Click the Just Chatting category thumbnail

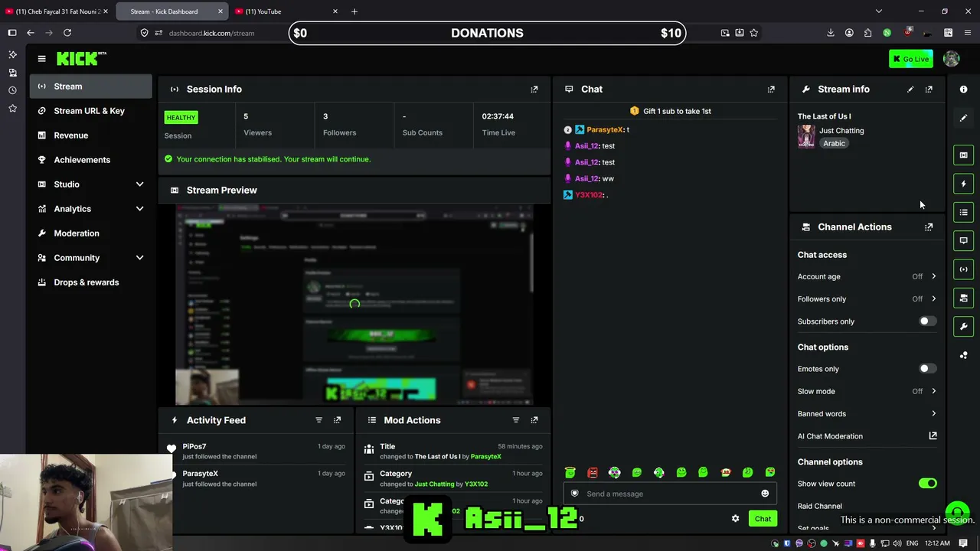(x=806, y=136)
